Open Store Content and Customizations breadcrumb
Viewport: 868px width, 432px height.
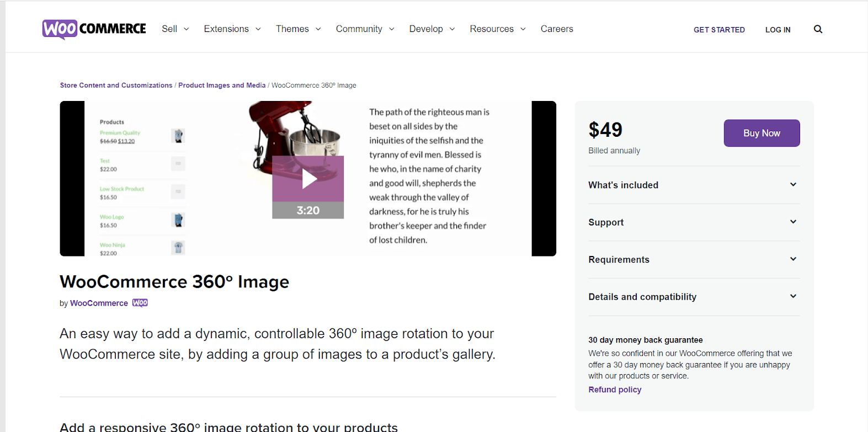click(x=116, y=86)
